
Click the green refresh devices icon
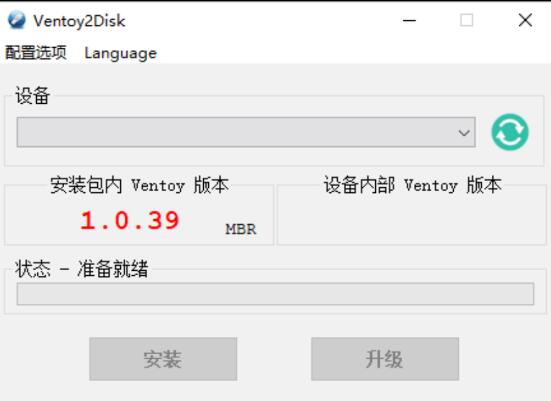click(510, 132)
